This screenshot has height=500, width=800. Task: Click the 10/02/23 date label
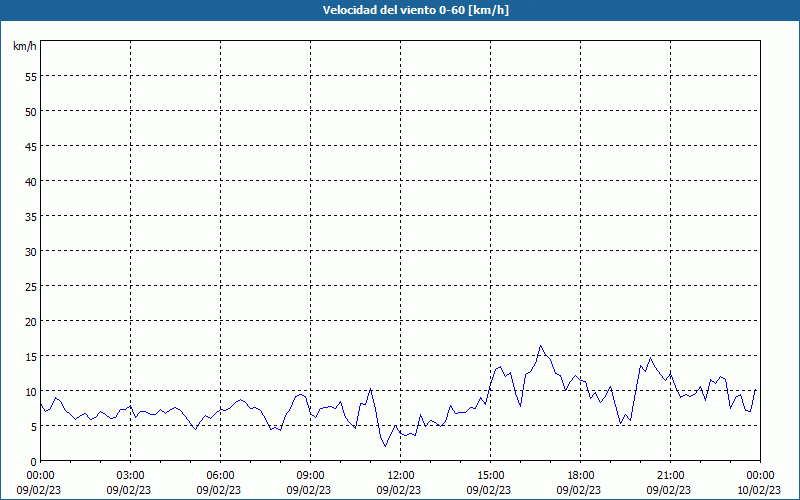759,490
